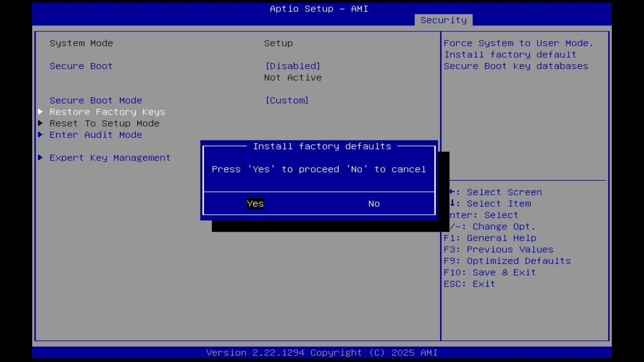Click the arrow icon beside Reset To Setup Mode
The height and width of the screenshot is (362, 644).
click(x=40, y=123)
